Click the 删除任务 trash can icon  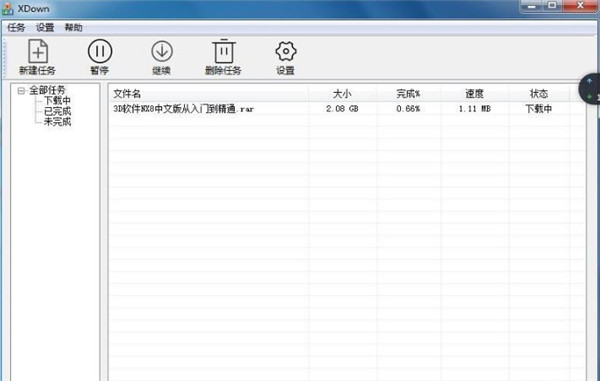tap(224, 51)
